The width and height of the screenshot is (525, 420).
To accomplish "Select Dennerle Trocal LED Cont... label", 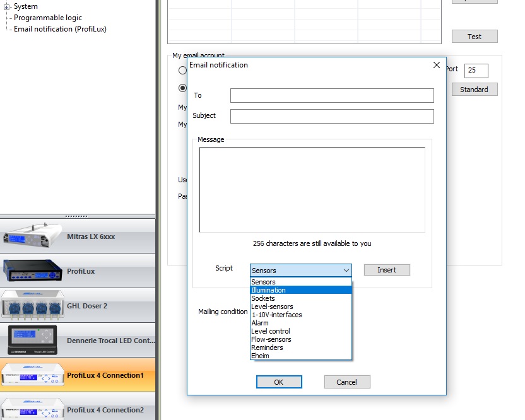I will 111,341.
